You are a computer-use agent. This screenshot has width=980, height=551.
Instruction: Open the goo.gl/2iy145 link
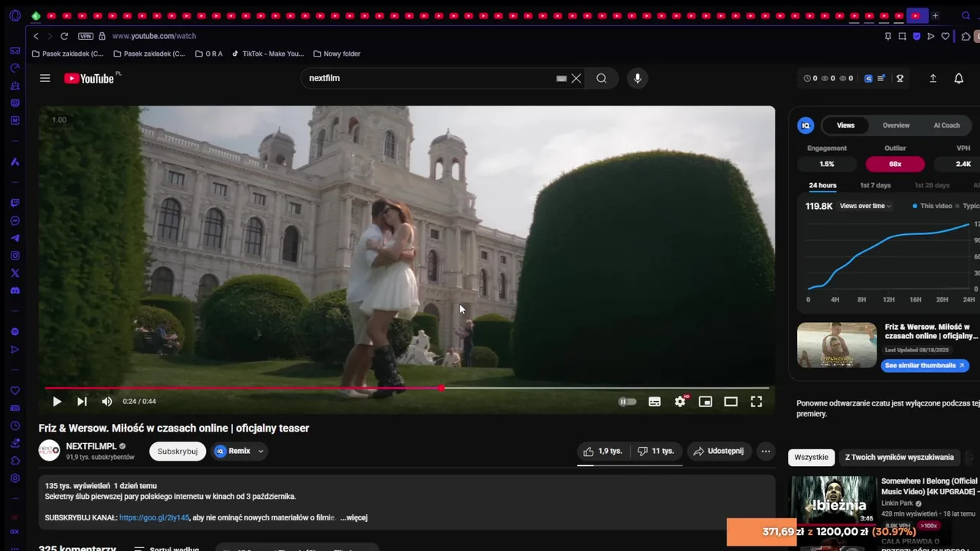tap(154, 518)
